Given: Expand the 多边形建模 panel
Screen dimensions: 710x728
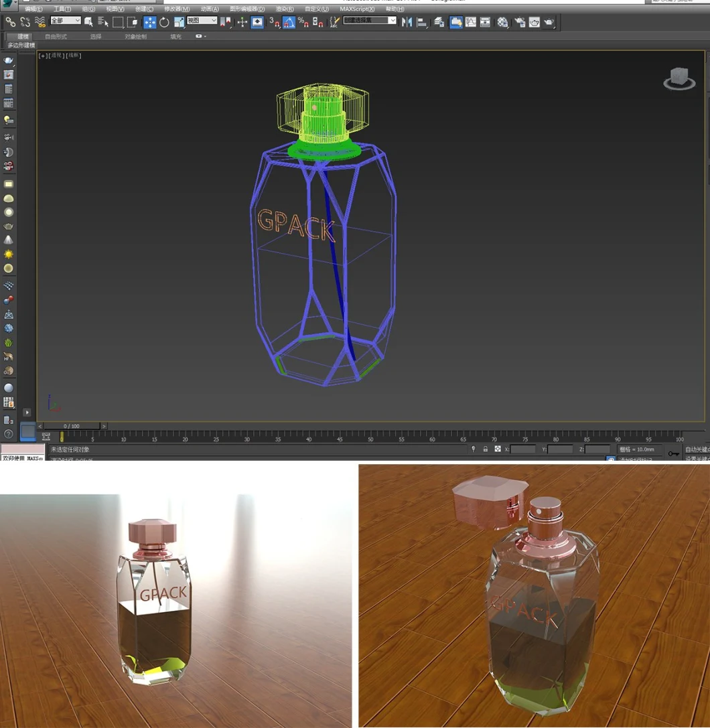Looking at the screenshot, I should coord(21,45).
